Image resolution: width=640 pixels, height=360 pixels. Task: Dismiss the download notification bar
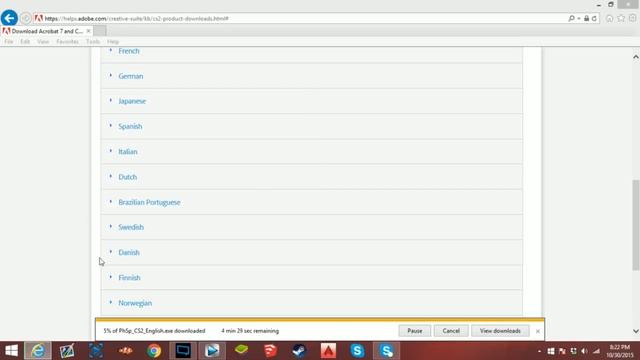click(538, 331)
